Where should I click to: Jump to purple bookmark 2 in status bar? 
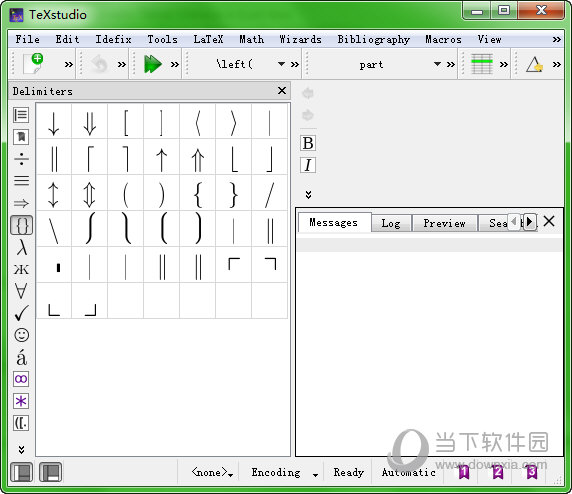click(x=498, y=472)
